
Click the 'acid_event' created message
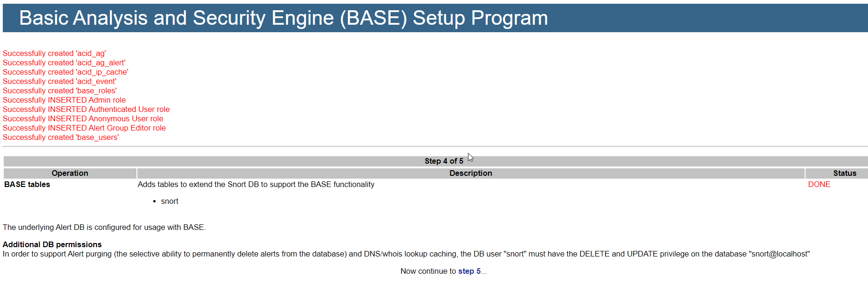(x=60, y=81)
